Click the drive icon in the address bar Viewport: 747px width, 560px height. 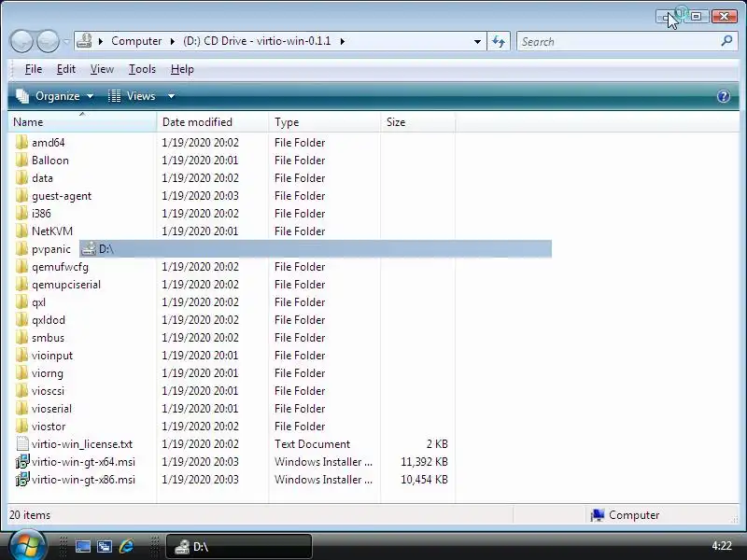click(84, 41)
